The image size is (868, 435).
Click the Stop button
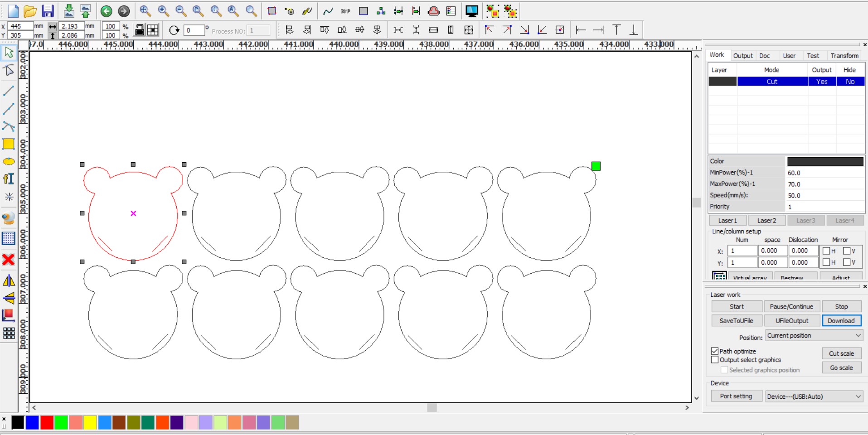click(x=841, y=307)
